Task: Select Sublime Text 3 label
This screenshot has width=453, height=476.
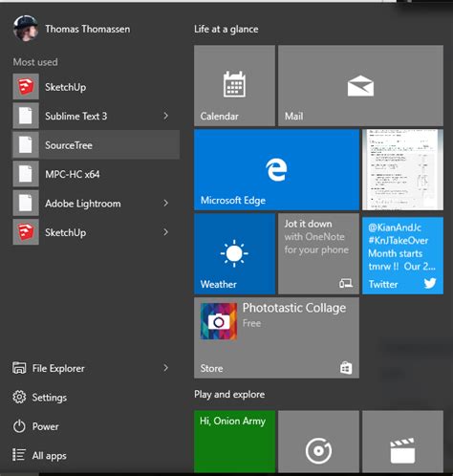Action: tap(75, 116)
